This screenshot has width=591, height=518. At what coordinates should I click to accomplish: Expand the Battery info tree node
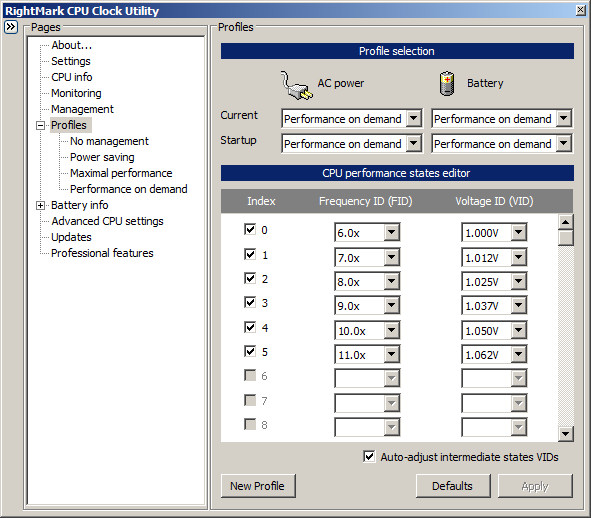(40, 205)
